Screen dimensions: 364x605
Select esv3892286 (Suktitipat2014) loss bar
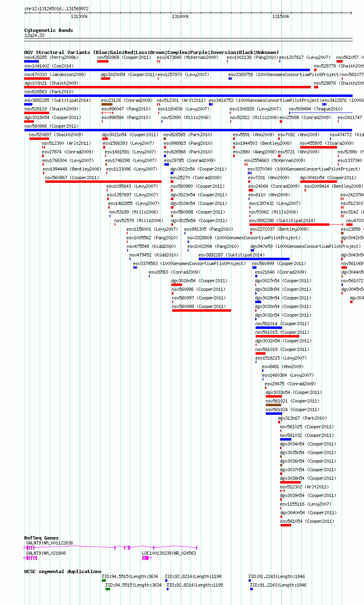[289, 225]
